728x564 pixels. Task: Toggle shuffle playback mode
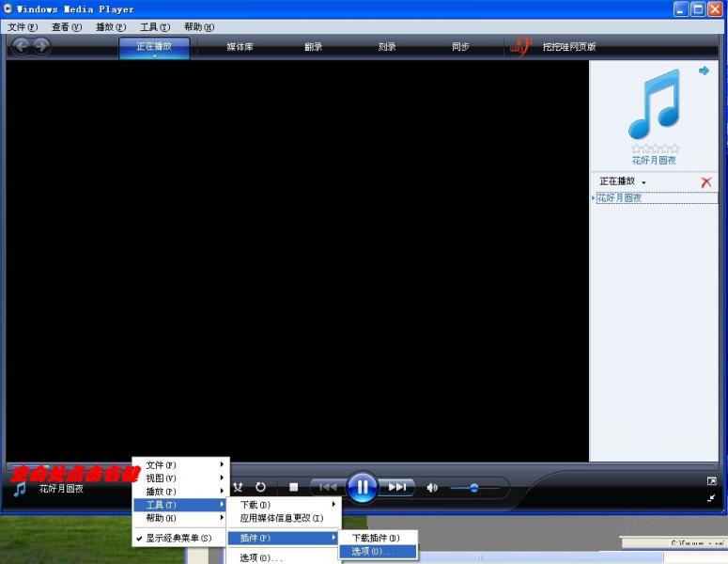click(239, 487)
